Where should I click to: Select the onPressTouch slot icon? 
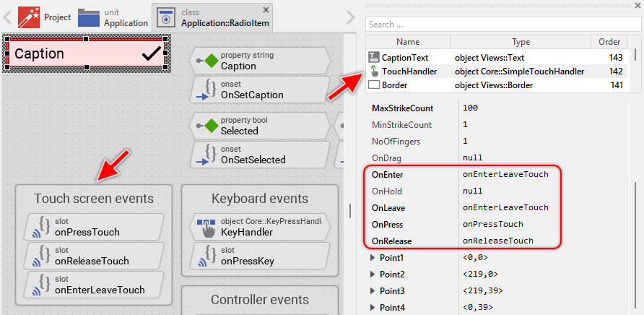(x=40, y=227)
